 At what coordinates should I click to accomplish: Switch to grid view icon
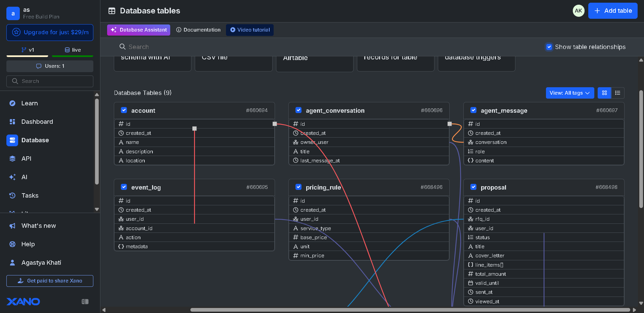click(x=604, y=93)
